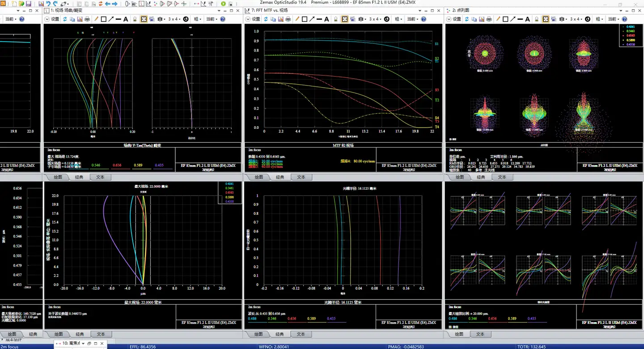Open 当前 dropdown in 点列图 window

click(613, 19)
